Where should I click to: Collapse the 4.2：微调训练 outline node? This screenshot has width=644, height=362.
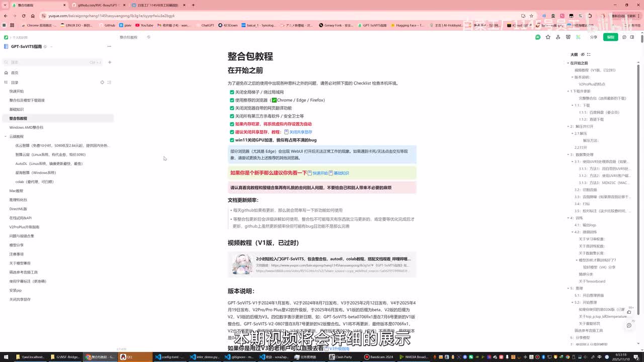tap(573, 232)
